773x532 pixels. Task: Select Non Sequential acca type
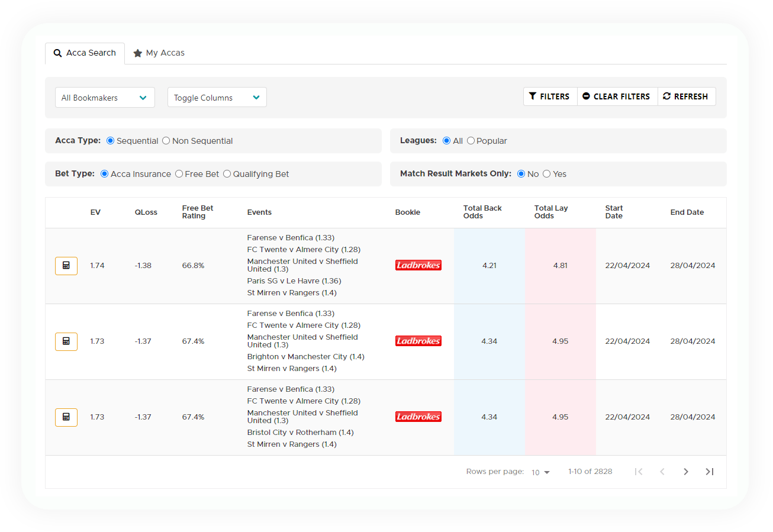point(166,141)
